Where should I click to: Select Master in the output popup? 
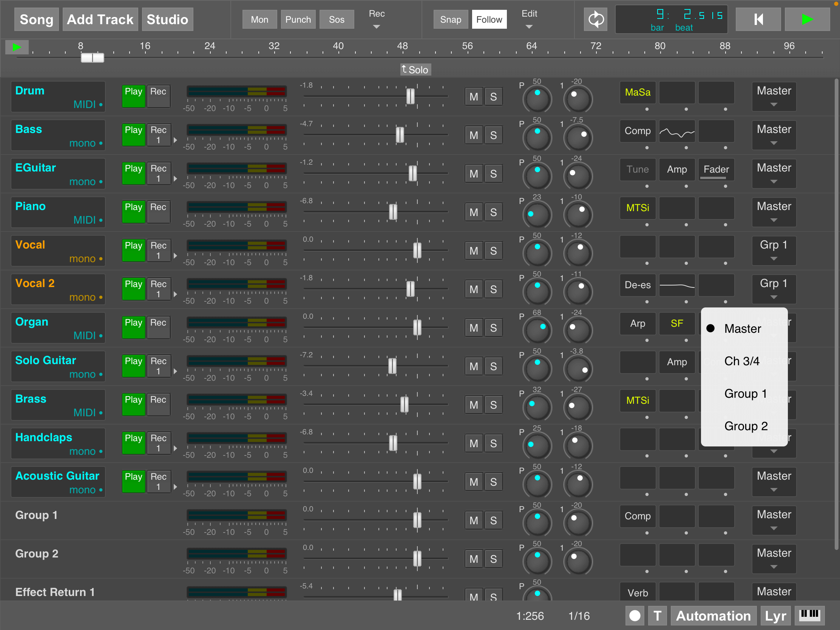(744, 329)
